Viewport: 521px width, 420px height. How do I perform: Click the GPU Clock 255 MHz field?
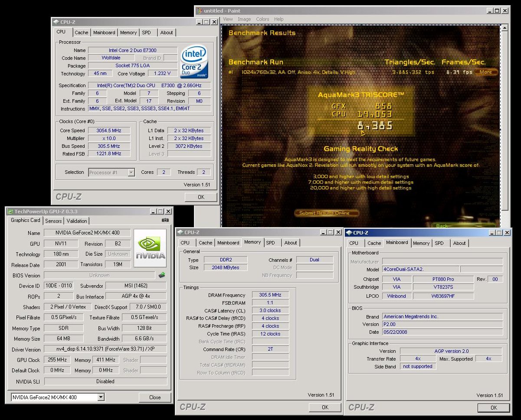[58, 360]
